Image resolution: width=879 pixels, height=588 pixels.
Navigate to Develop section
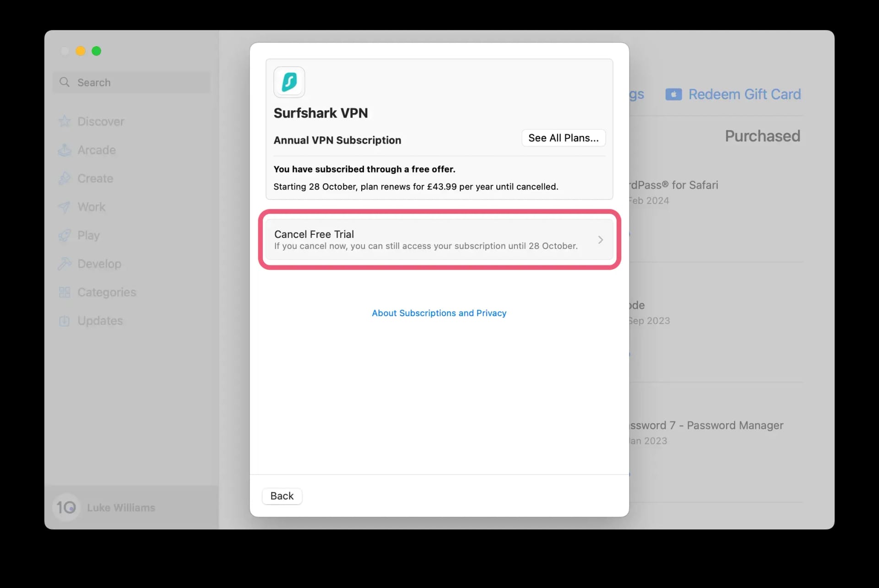99,263
